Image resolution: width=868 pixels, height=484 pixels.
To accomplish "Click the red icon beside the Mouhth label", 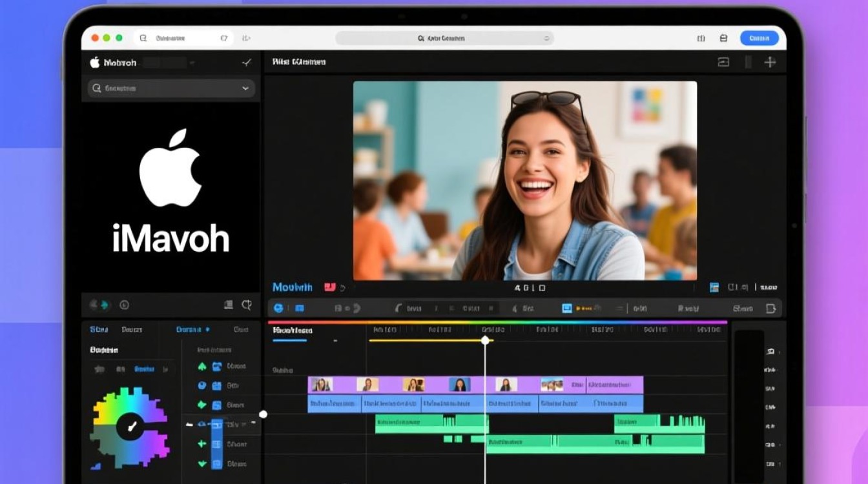I will coord(330,287).
